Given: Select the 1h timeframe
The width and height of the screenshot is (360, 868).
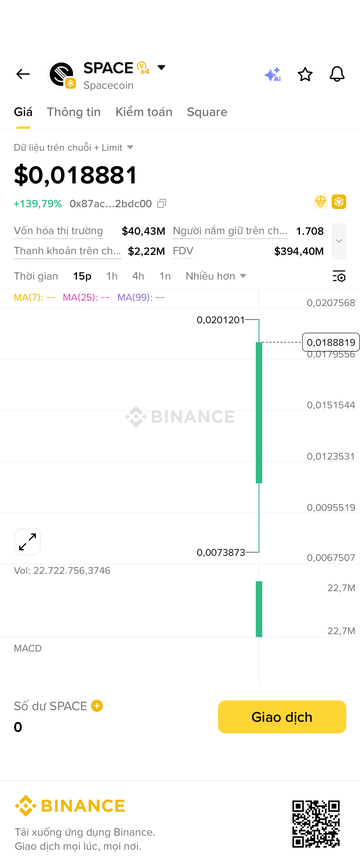Looking at the screenshot, I should click(112, 276).
